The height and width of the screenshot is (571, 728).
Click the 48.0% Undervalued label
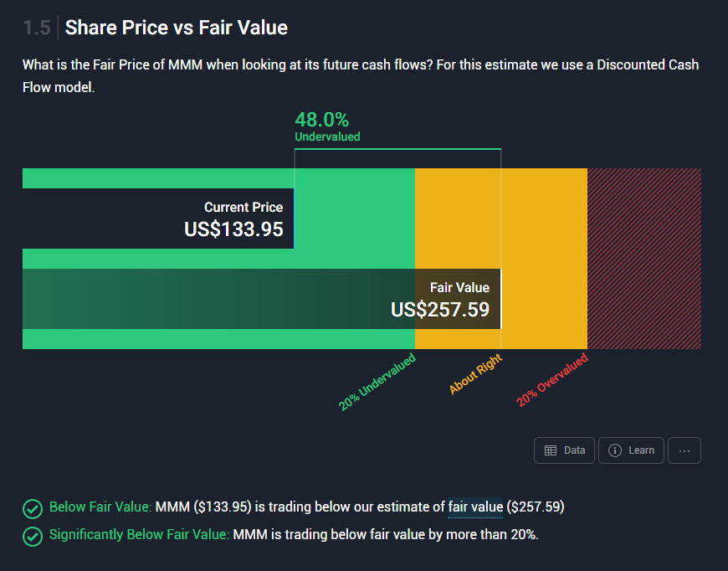(327, 126)
